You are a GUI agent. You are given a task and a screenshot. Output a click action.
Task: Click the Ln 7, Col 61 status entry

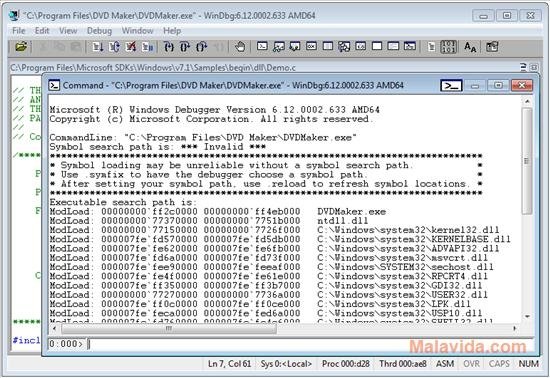point(229,364)
